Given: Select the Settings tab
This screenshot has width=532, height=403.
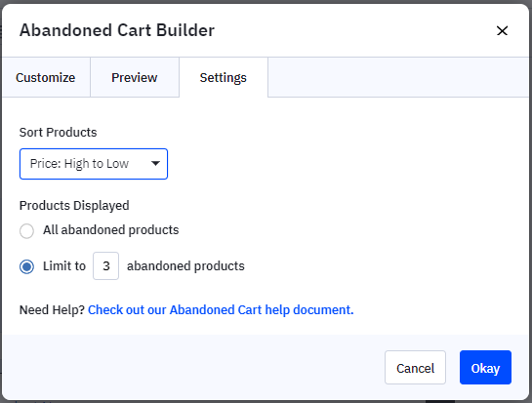Looking at the screenshot, I should point(224,77).
